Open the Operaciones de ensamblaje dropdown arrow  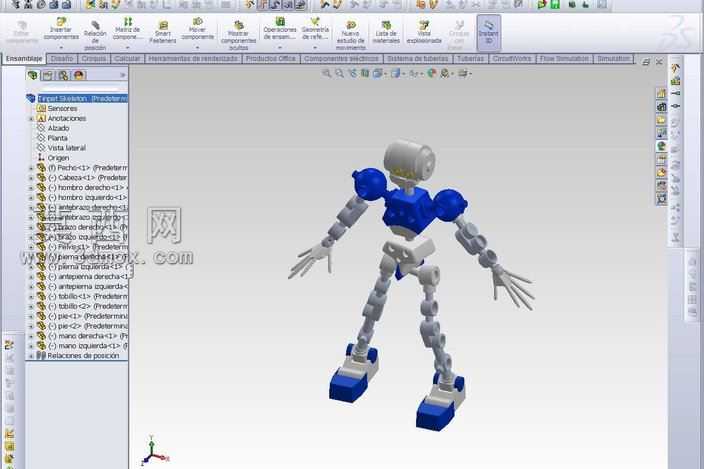(x=280, y=47)
